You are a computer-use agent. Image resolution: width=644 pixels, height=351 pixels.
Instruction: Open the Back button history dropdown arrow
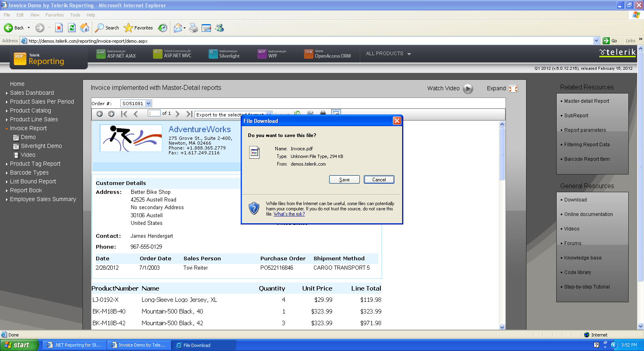click(29, 28)
